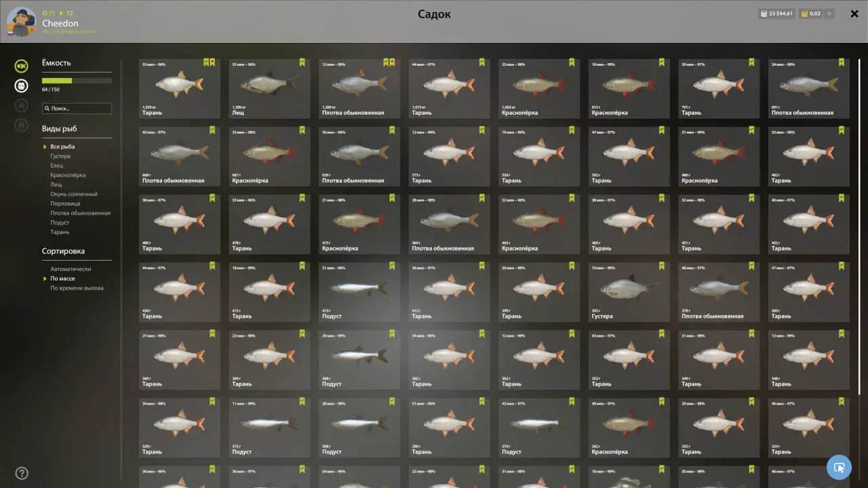Open the upper house-shaped sidebar icon

pyautogui.click(x=22, y=105)
